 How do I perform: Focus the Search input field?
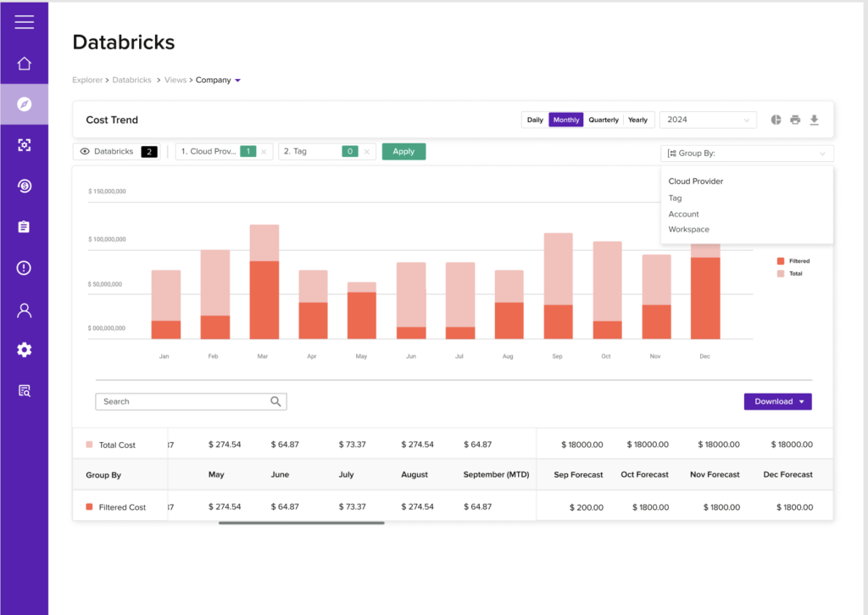point(191,402)
